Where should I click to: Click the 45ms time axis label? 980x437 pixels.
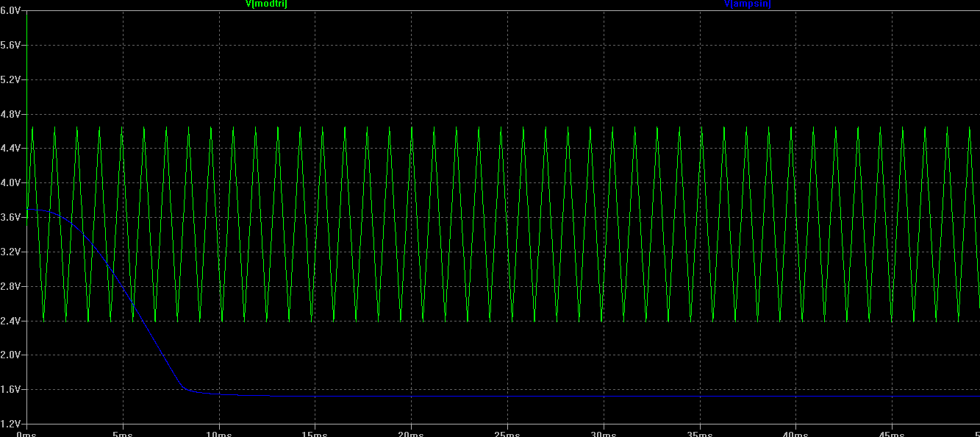[x=893, y=432]
